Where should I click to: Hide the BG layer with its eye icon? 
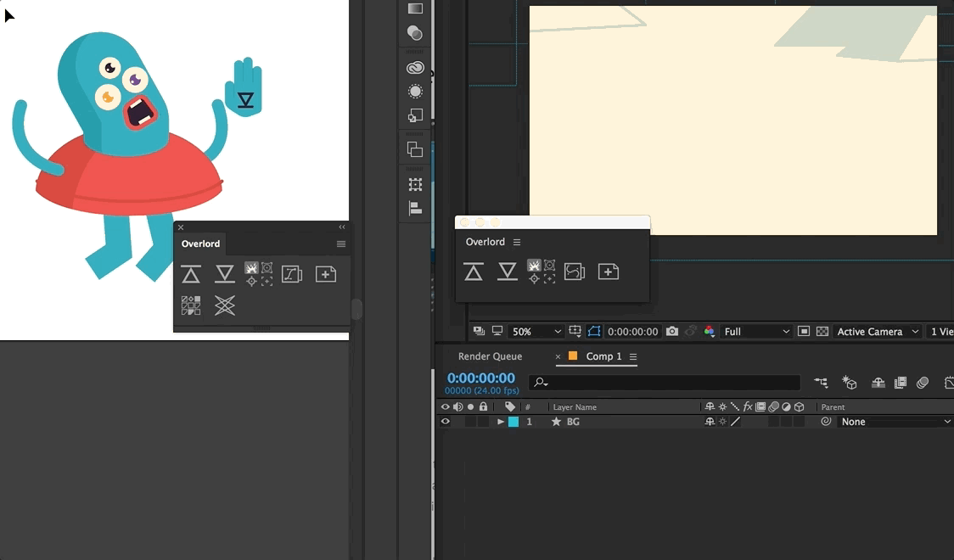445,422
